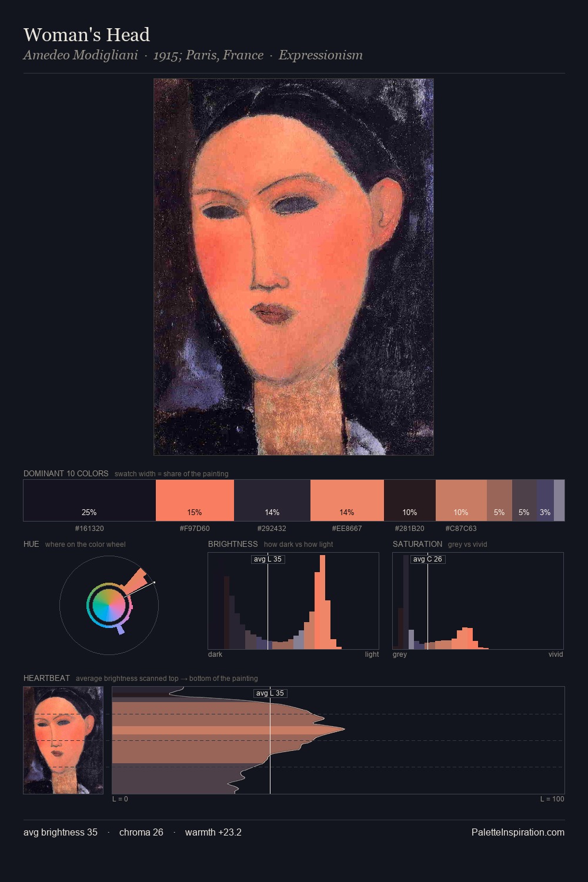Screen dimensions: 588x882
Task: Click the 'dark' axis label
Action: [x=215, y=654]
